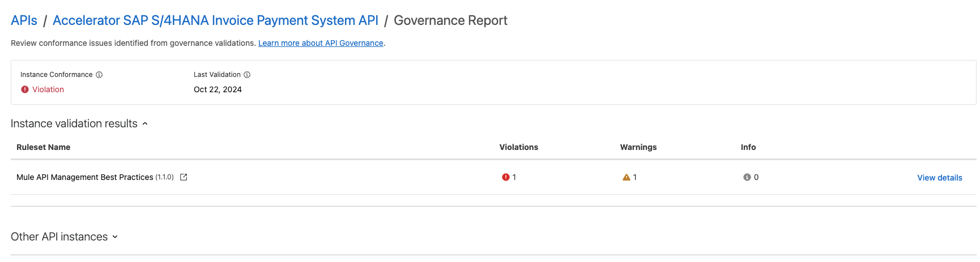Viewport: 980px width, 262px height.
Task: Click the Warnings column header
Action: [638, 147]
